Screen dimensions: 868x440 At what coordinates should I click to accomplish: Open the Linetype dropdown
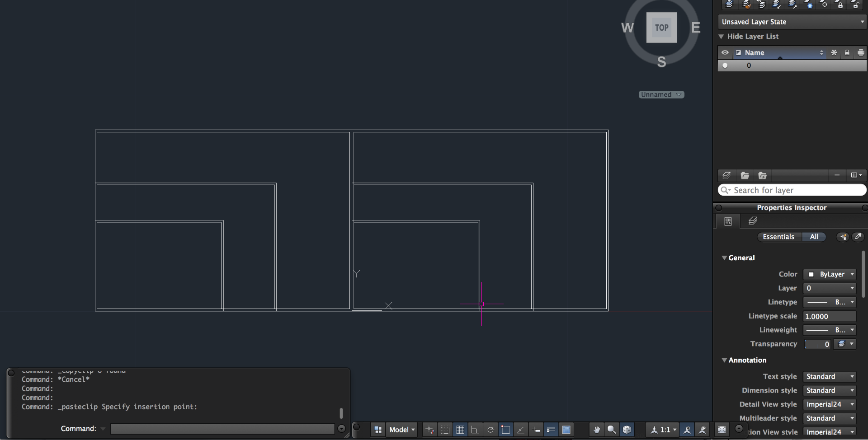click(x=830, y=302)
